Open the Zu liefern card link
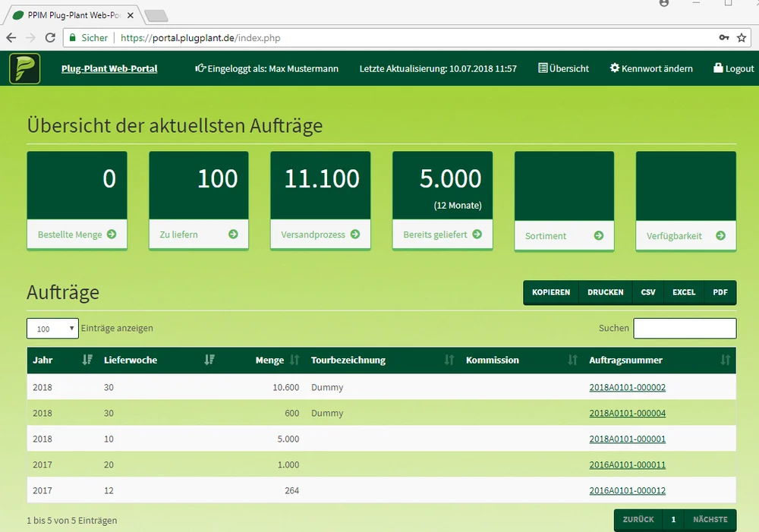Image resolution: width=759 pixels, height=532 pixels. (x=199, y=235)
